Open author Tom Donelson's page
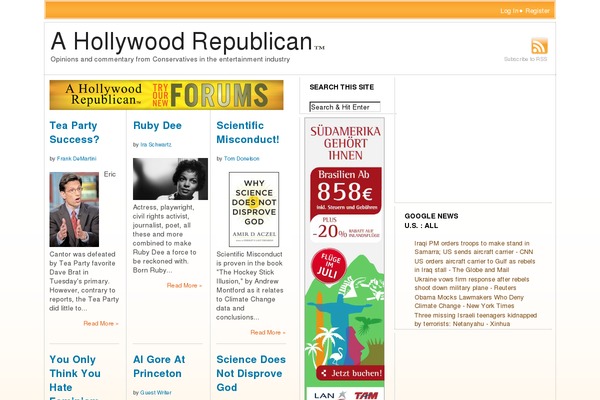Viewport: 600px width, 400px height. [x=241, y=158]
